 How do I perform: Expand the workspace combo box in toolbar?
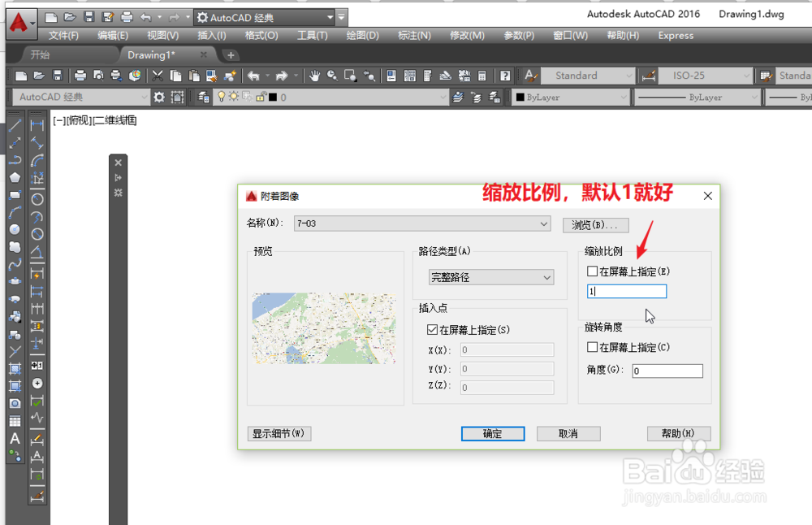[x=144, y=97]
